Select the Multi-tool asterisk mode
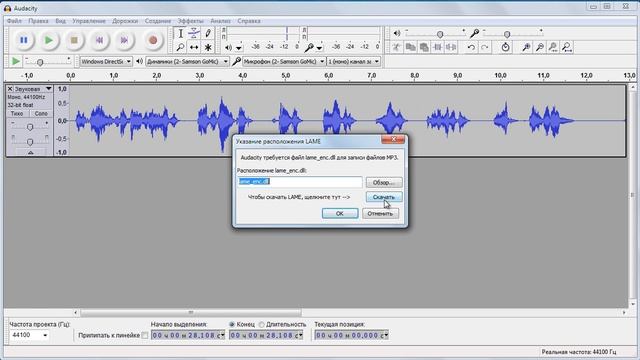This screenshot has width=640, height=360. 208,47
